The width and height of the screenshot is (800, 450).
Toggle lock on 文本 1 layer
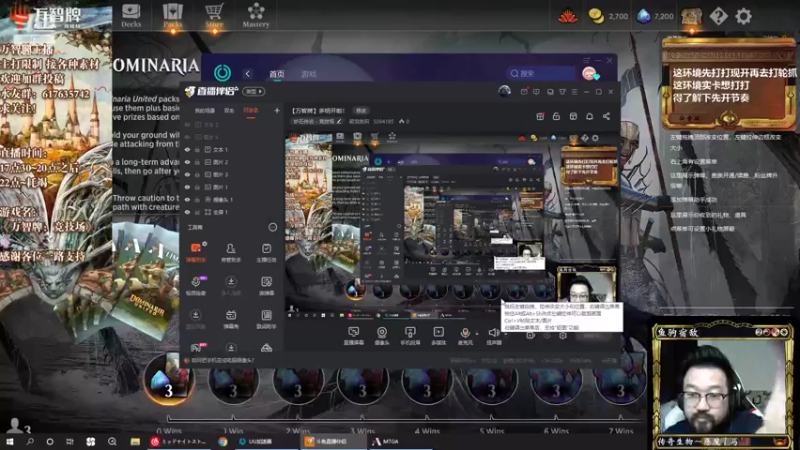pyautogui.click(x=197, y=149)
